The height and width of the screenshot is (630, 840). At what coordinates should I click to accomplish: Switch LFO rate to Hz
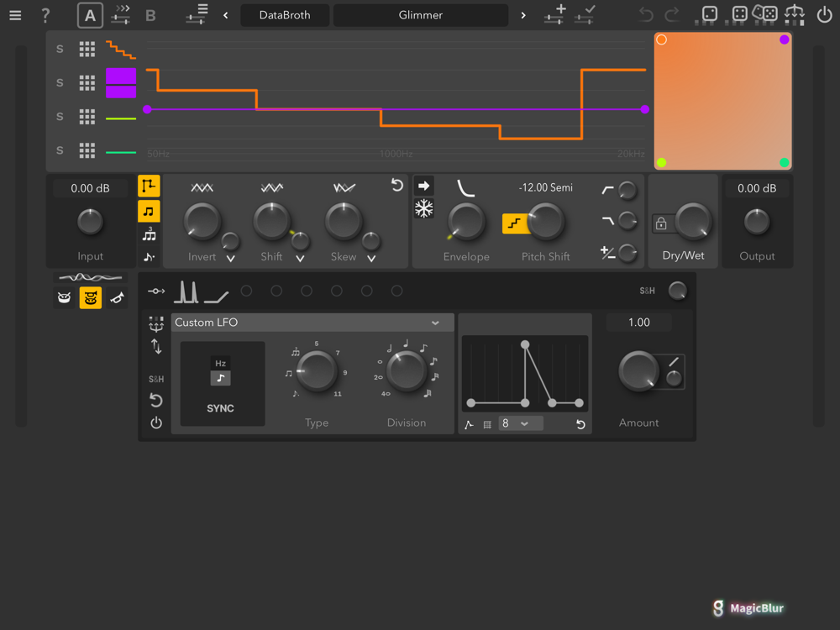pyautogui.click(x=220, y=363)
